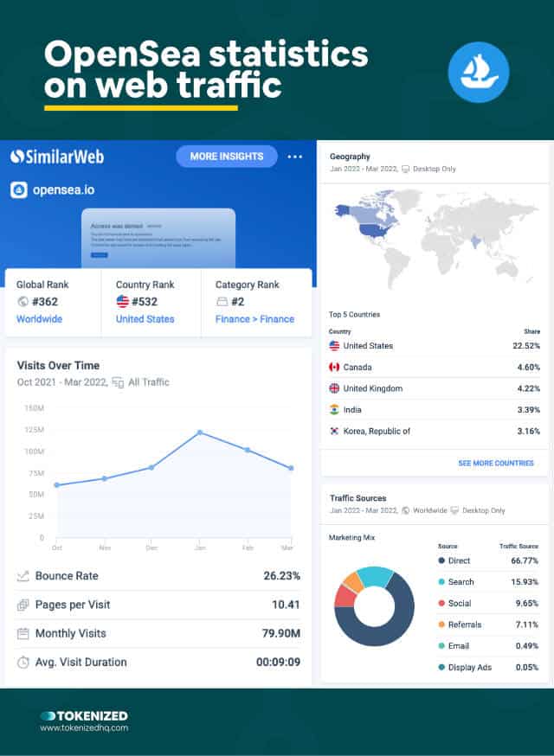Click the Search legend color dot
This screenshot has height=756, width=554.
point(441,582)
